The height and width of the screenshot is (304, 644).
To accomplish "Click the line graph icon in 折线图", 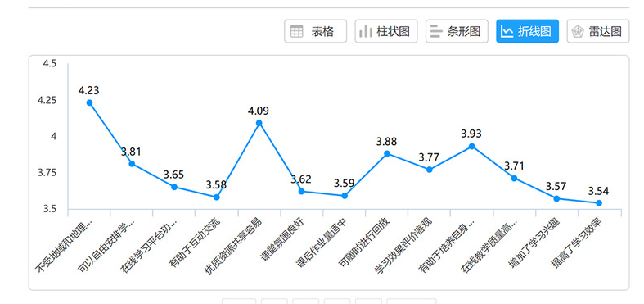I will (x=507, y=32).
